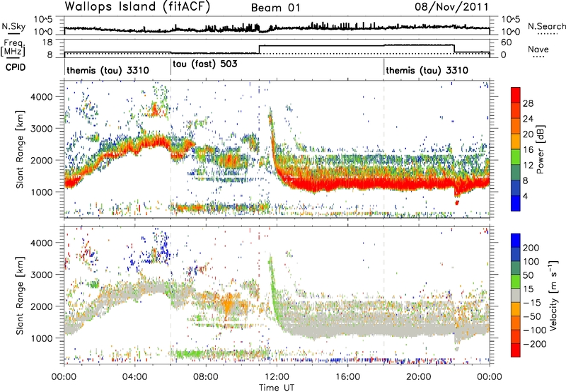Select the 2000 tick in the power panel
The width and height of the screenshot is (566, 392).
pos(41,160)
